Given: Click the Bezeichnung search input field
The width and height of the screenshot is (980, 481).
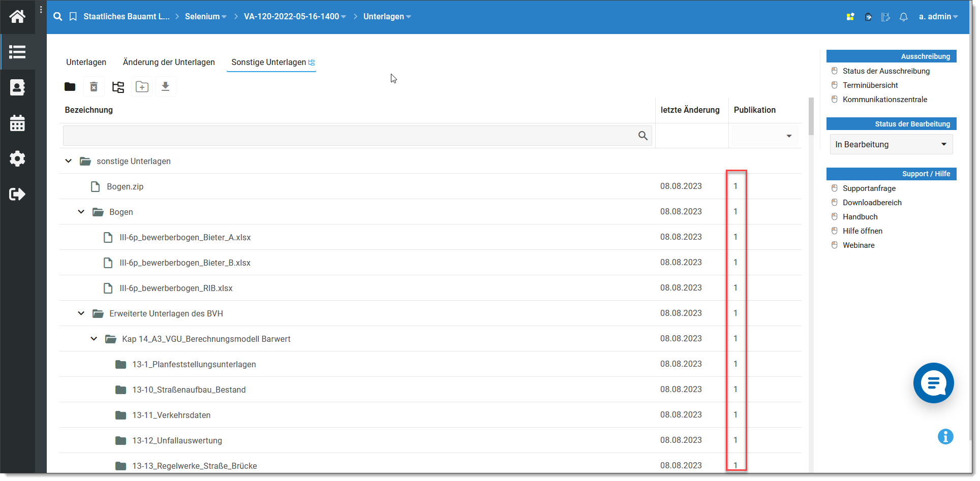Looking at the screenshot, I should click(350, 136).
